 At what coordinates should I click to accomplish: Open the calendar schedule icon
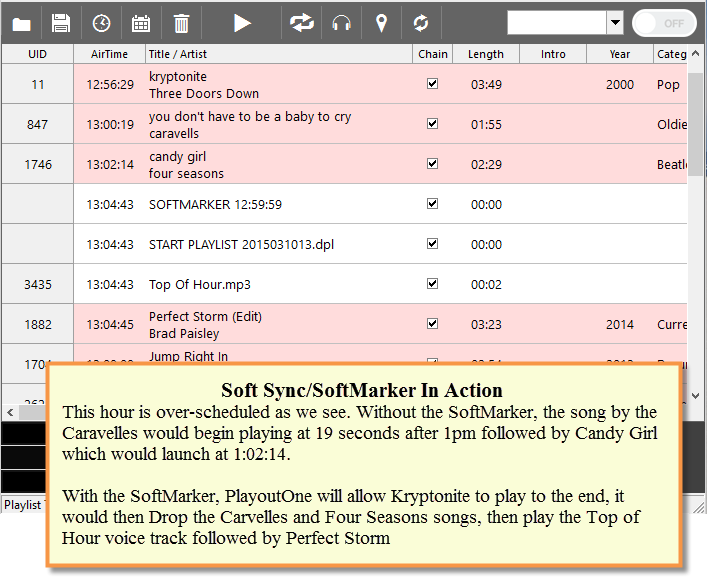(x=141, y=23)
